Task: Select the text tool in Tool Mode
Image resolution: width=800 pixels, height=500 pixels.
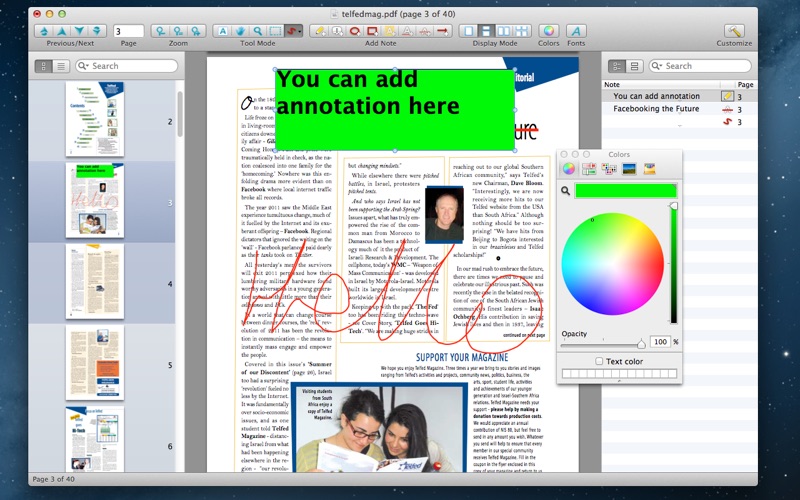Action: 222,31
